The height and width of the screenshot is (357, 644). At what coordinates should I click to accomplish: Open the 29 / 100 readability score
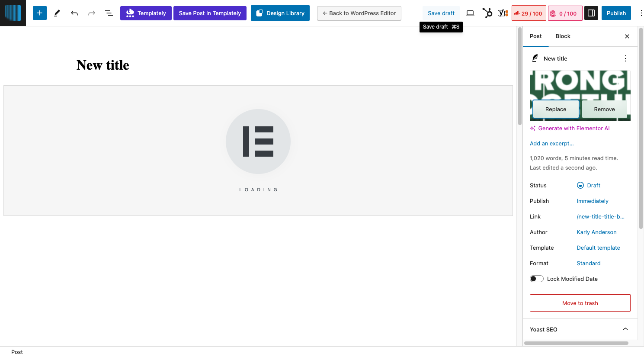tap(529, 13)
